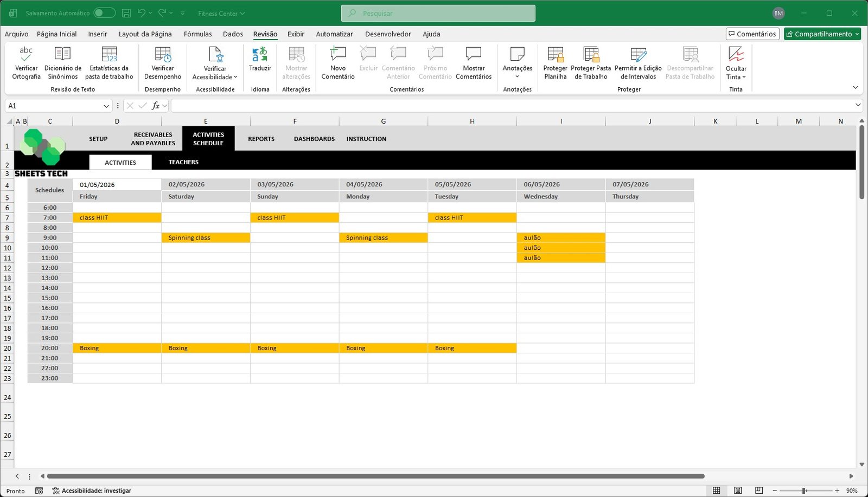Open Estatísticas da pasta de trabalho

coord(109,55)
